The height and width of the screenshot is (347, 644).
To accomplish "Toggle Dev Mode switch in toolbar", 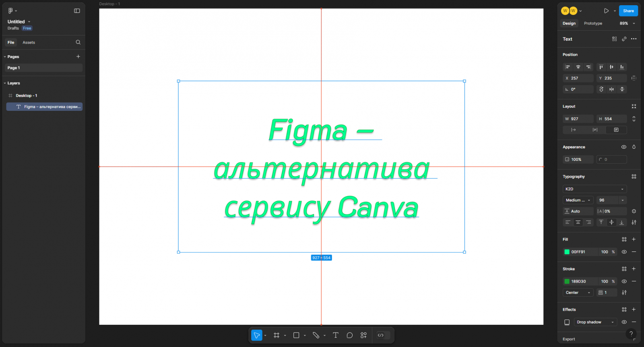I will tap(383, 335).
